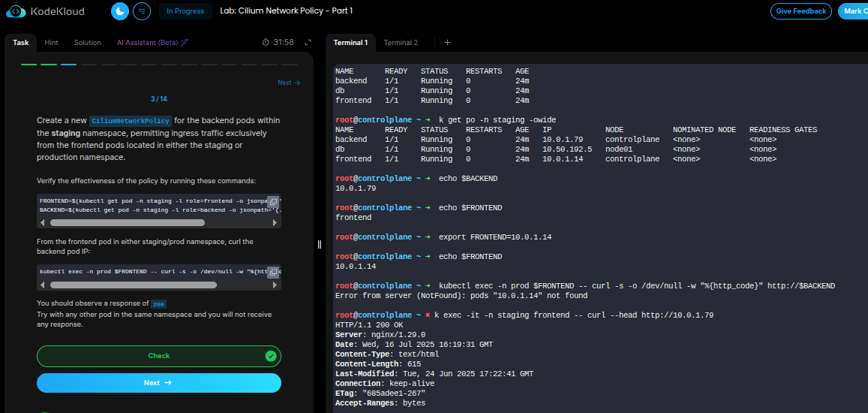
Task: Click the small Next link at top
Action: click(288, 83)
